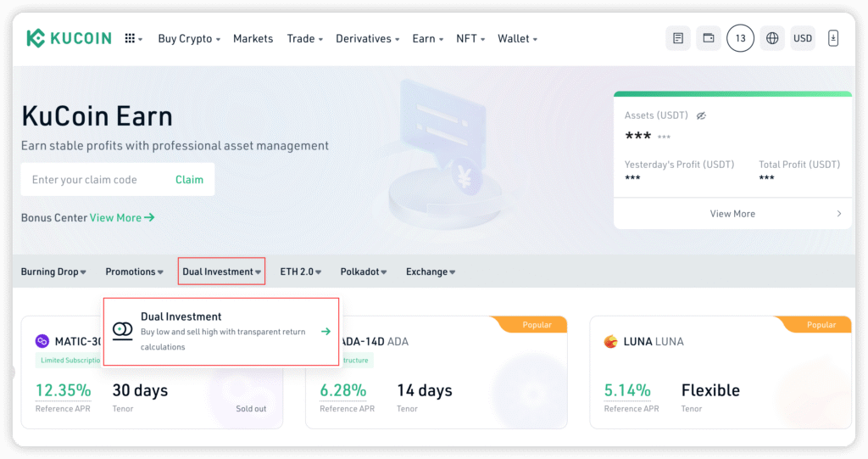This screenshot has height=459, width=868.
Task: Click the globe language icon
Action: tap(771, 38)
